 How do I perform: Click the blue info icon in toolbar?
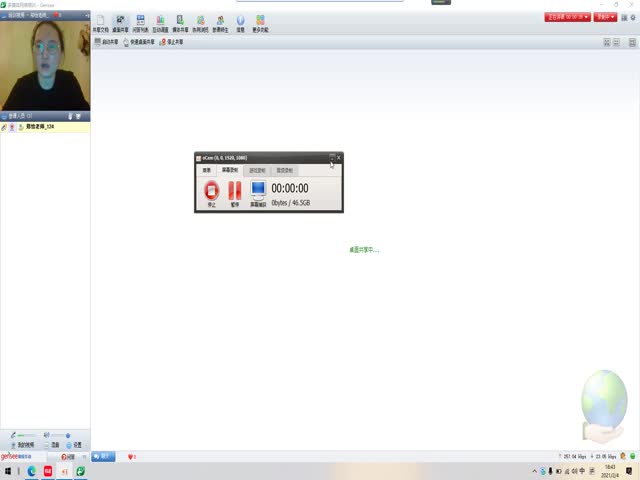[x=240, y=22]
